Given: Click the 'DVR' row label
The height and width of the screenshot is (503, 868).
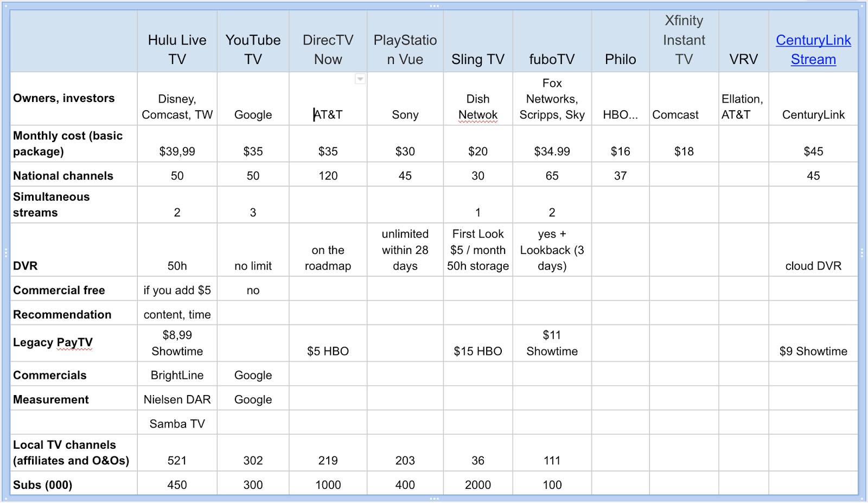Looking at the screenshot, I should pos(25,266).
